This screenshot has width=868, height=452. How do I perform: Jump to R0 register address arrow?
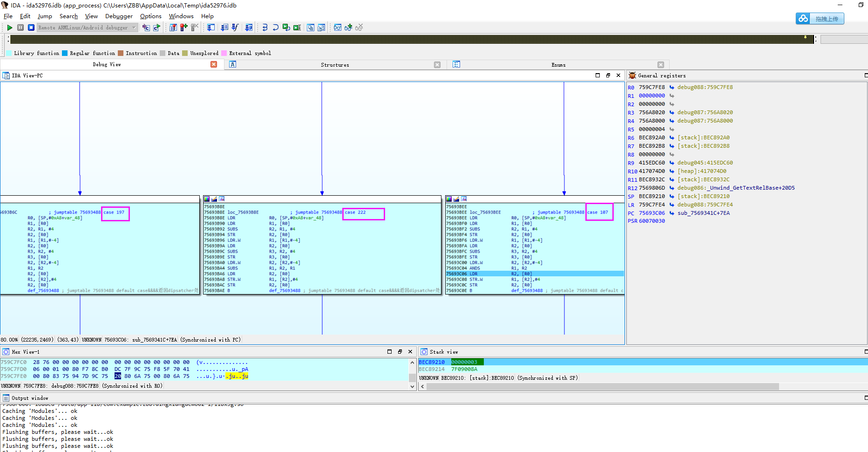672,87
